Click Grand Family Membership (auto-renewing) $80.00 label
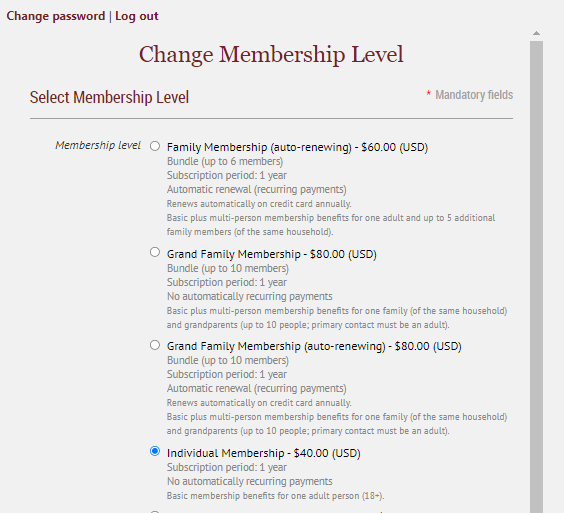 [314, 346]
